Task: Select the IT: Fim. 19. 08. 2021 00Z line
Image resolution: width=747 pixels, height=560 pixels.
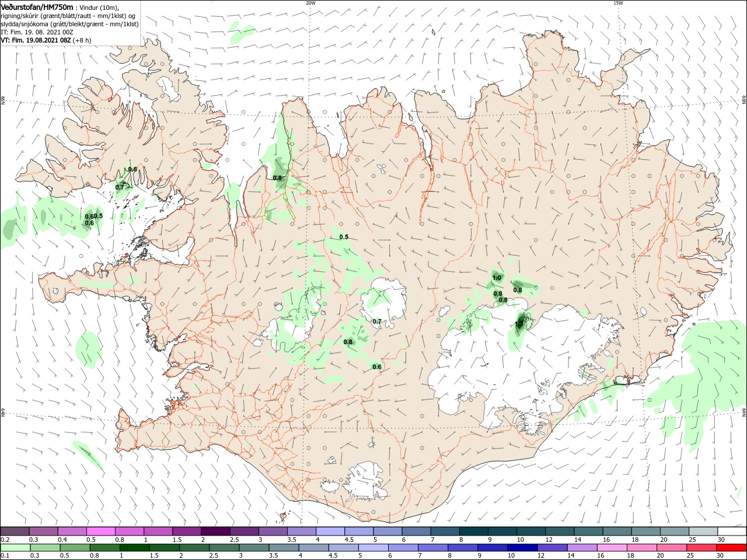Action: point(37,32)
